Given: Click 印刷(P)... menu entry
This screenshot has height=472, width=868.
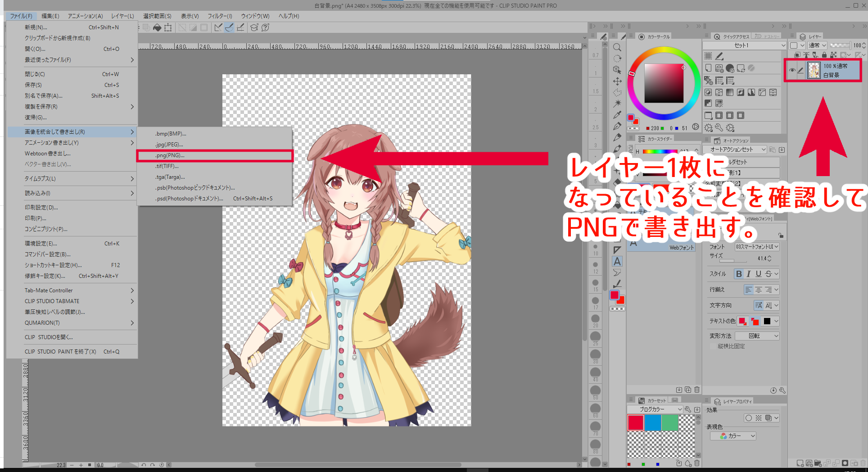Looking at the screenshot, I should pyautogui.click(x=72, y=218).
